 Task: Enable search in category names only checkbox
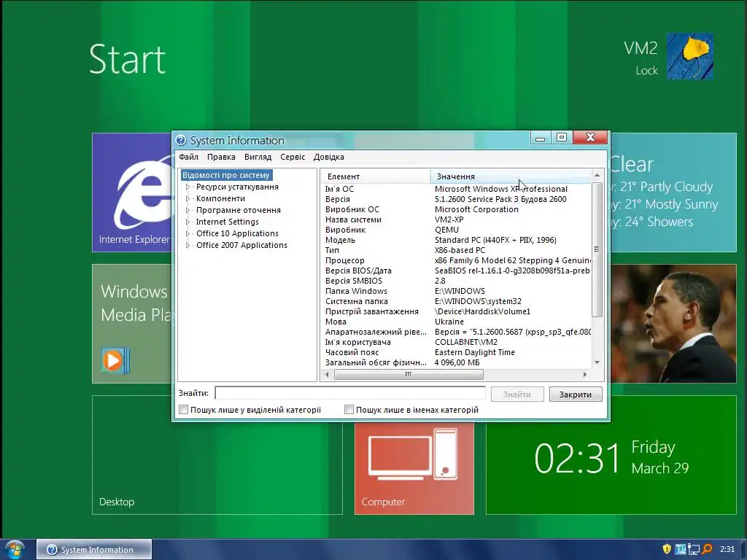(349, 410)
